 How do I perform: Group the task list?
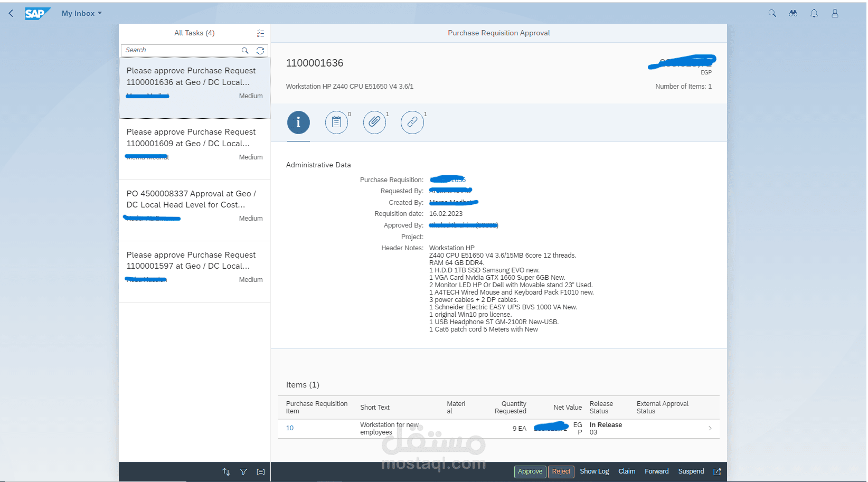261,472
